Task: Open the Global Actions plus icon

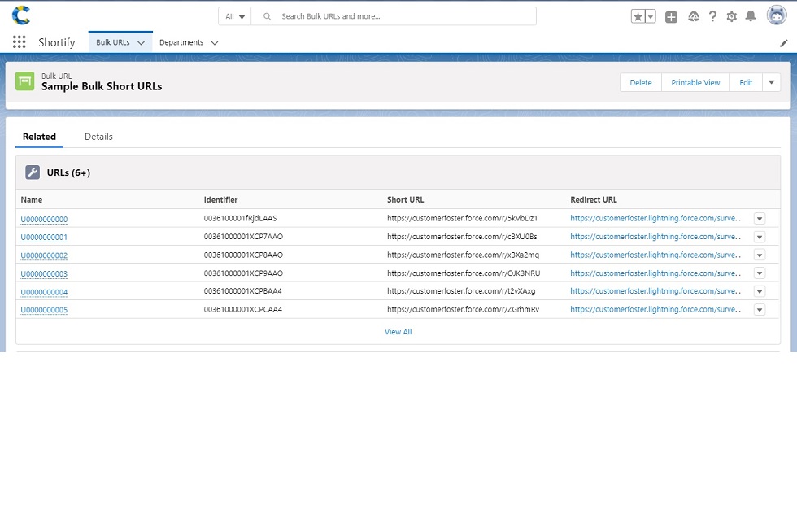Action: coord(671,16)
